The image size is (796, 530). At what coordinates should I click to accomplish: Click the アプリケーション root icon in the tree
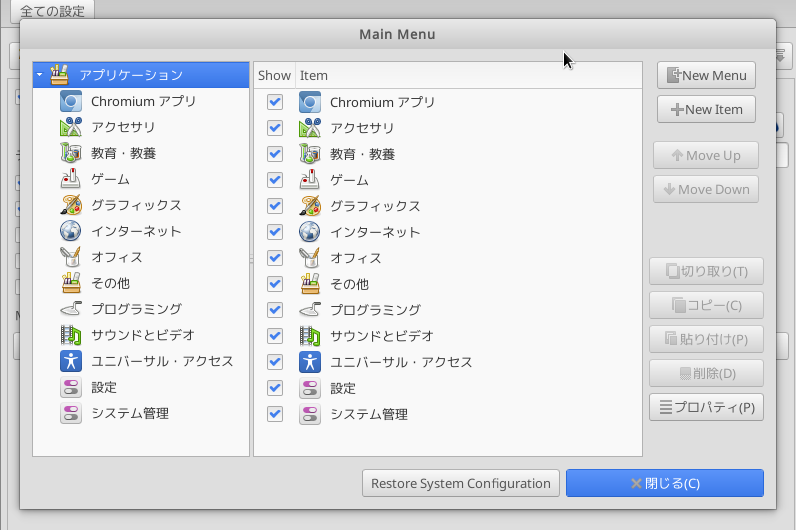tap(59, 75)
